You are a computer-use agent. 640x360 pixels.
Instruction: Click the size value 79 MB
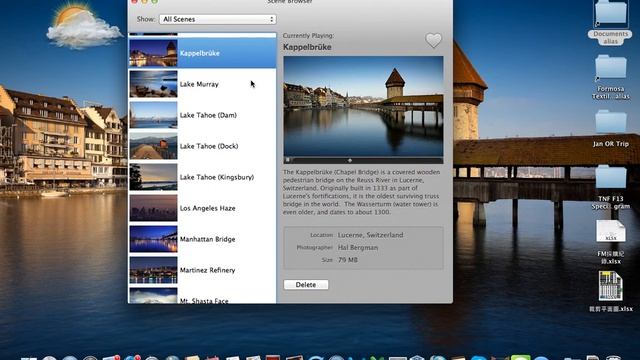[x=348, y=260]
